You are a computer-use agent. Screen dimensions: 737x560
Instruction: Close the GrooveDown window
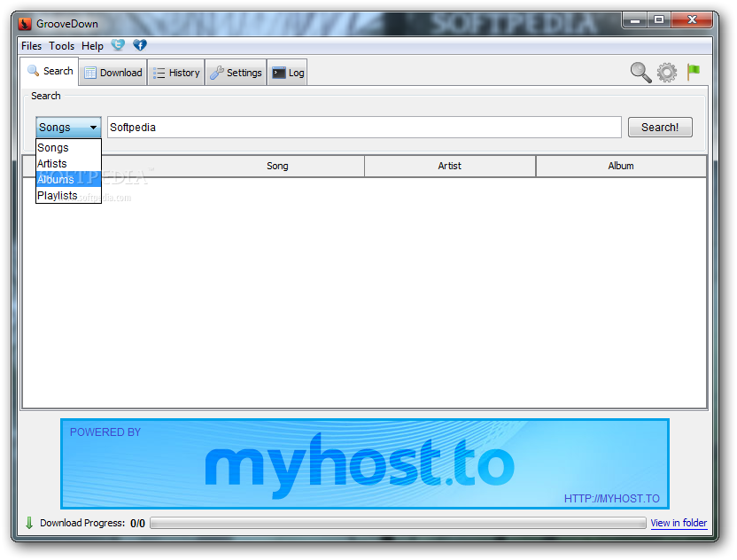692,20
